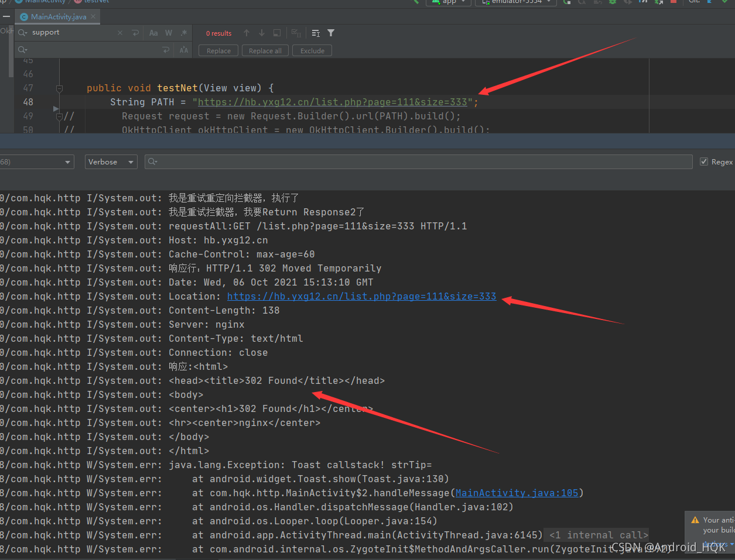
Task: Click 'requestAll:GET /list.php' log line
Action: [x=317, y=226]
